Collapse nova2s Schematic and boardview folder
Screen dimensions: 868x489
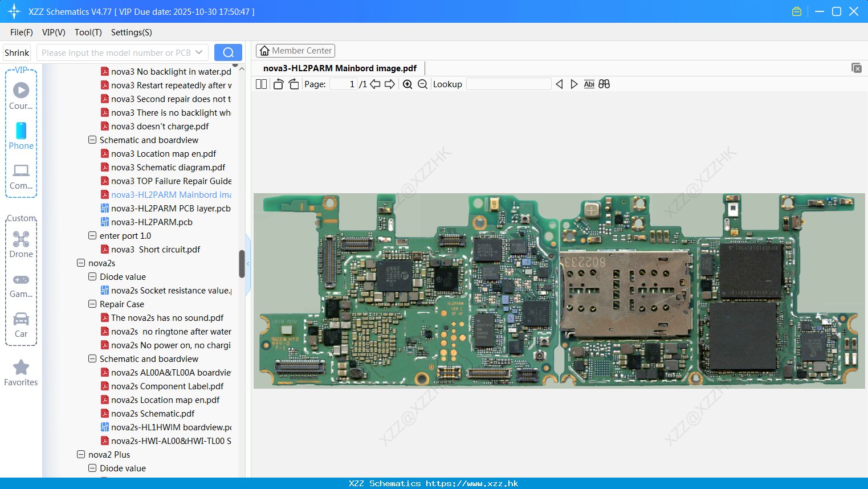[92, 358]
